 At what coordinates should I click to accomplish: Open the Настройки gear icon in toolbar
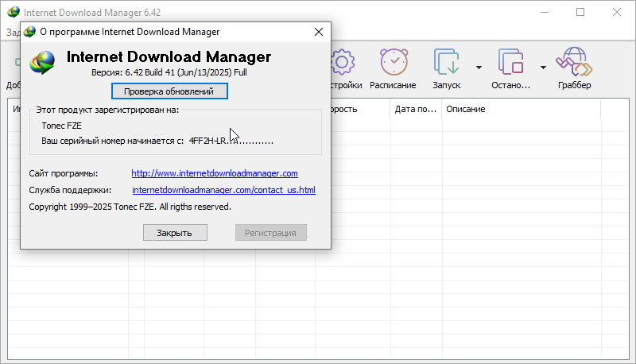(343, 62)
